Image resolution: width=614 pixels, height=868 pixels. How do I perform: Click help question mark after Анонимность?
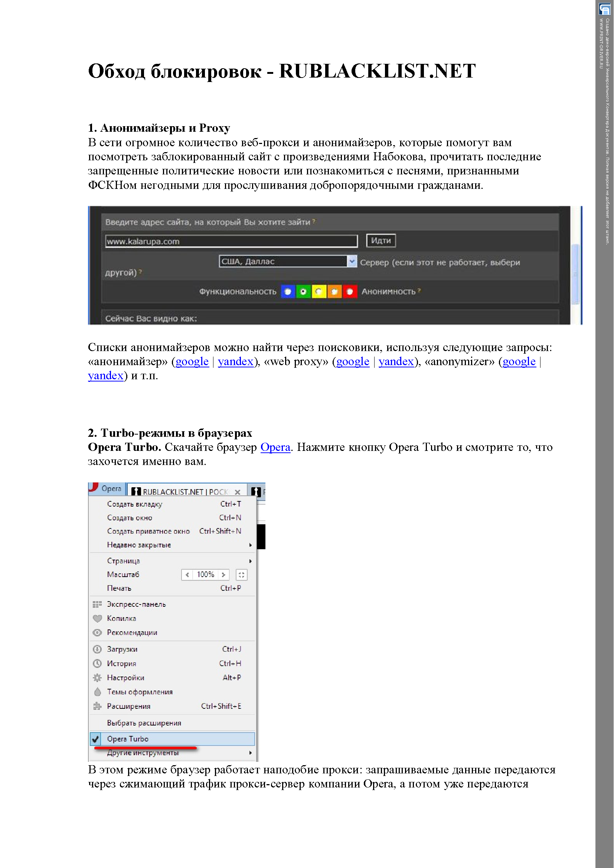(x=419, y=291)
